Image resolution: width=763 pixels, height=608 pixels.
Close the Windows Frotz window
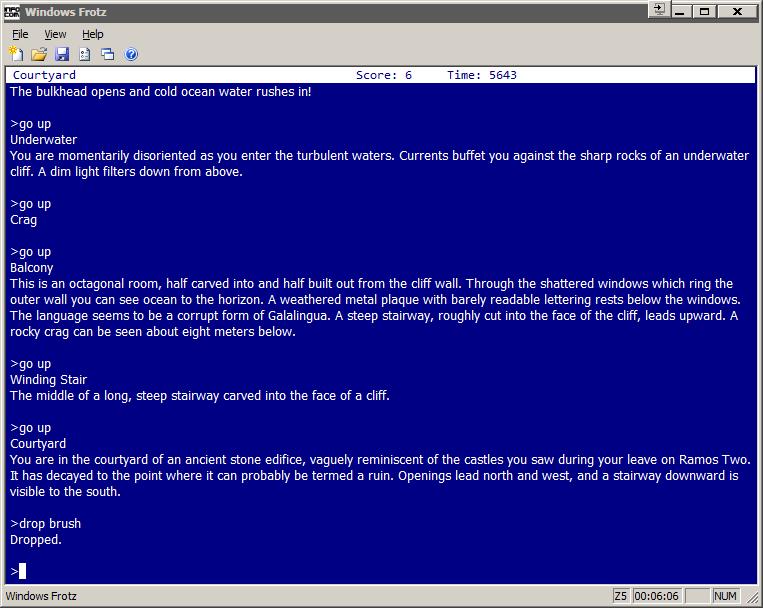(737, 12)
